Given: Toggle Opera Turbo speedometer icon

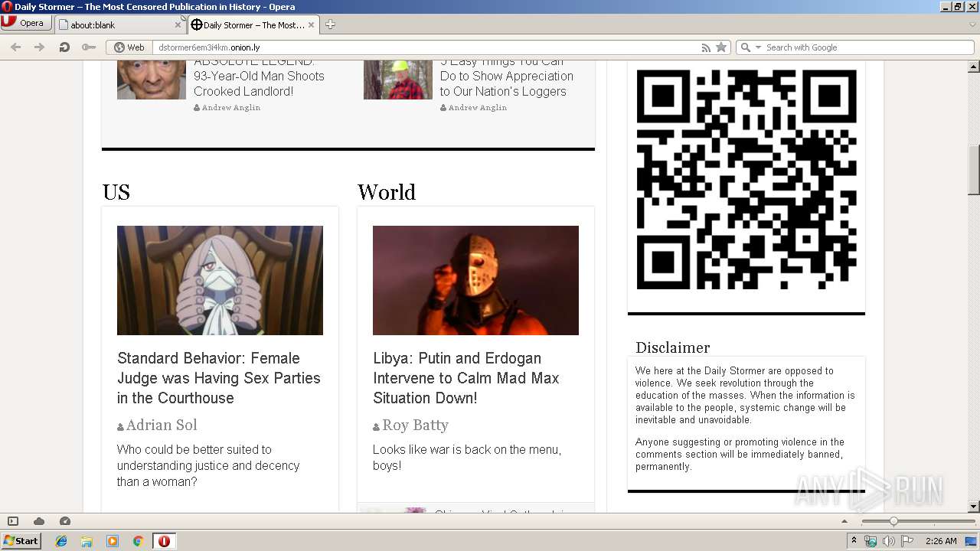Looking at the screenshot, I should click(65, 521).
